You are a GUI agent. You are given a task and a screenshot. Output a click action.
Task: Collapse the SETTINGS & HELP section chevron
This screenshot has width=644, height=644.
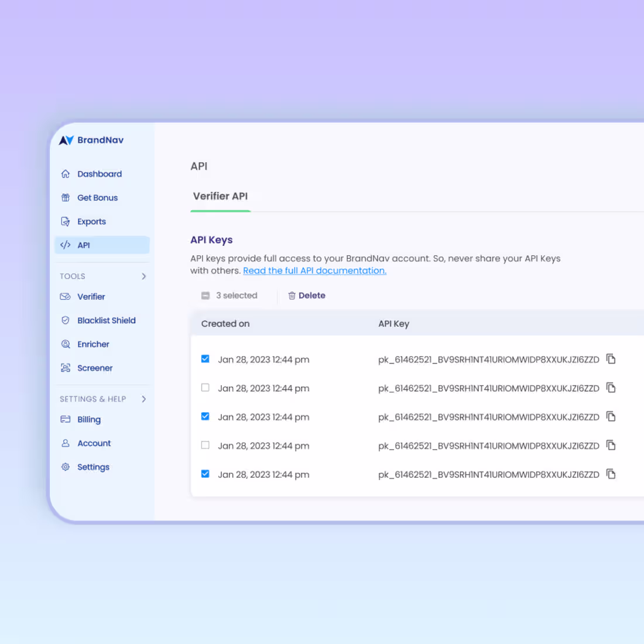144,399
